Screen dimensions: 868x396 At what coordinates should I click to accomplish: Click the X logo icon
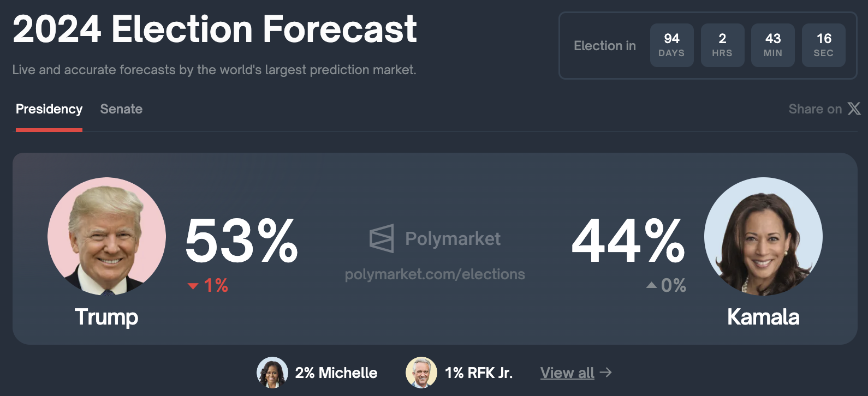pyautogui.click(x=854, y=109)
